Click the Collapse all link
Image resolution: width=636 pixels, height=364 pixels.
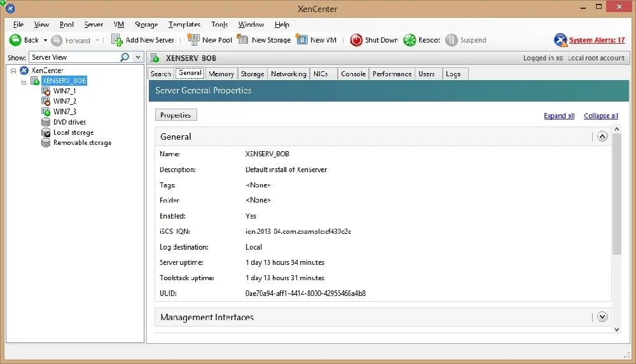click(x=601, y=116)
